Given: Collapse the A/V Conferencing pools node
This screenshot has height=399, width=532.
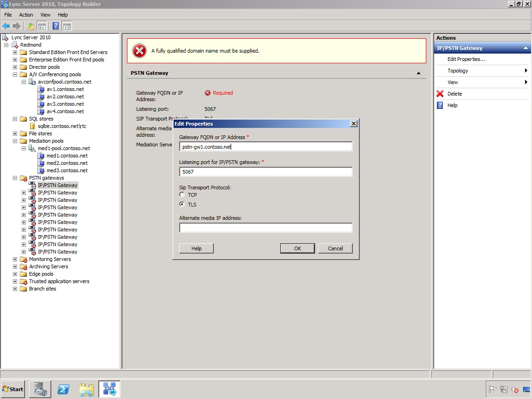Looking at the screenshot, I should [x=15, y=74].
